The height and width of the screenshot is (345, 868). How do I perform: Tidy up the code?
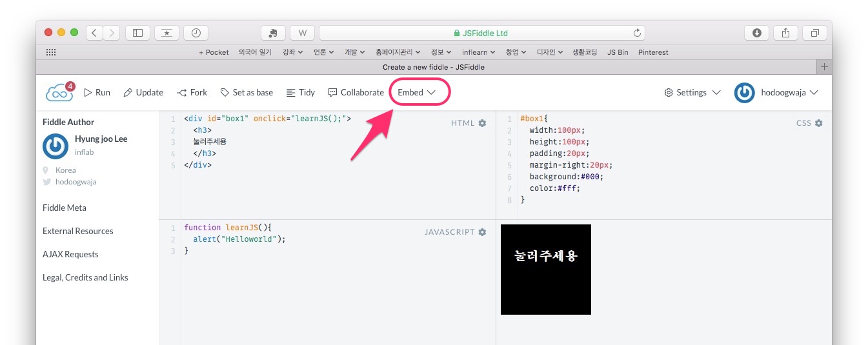301,92
